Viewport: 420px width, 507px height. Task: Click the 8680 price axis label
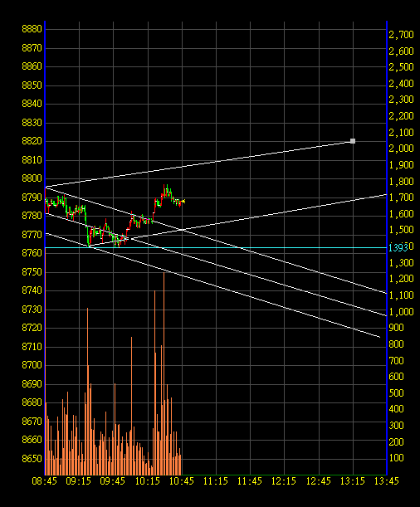click(x=32, y=402)
